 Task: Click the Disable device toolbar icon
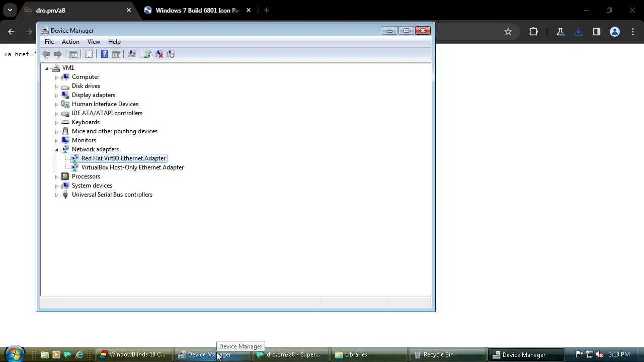pos(171,54)
